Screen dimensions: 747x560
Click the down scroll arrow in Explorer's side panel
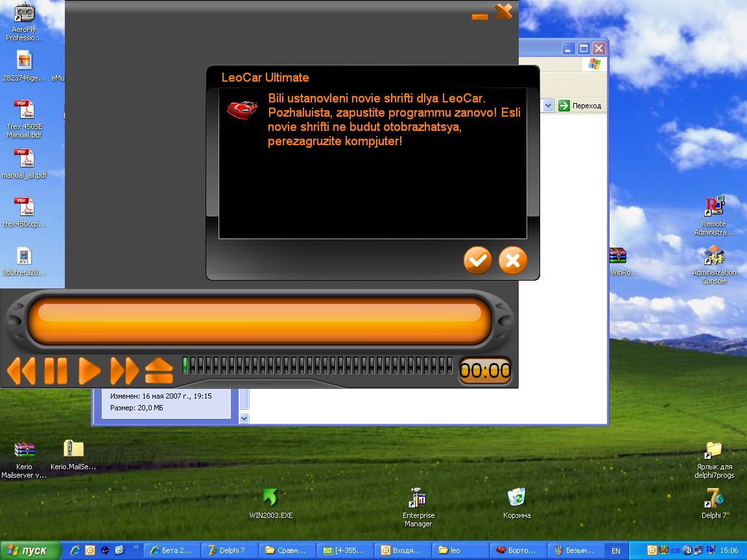[x=244, y=418]
